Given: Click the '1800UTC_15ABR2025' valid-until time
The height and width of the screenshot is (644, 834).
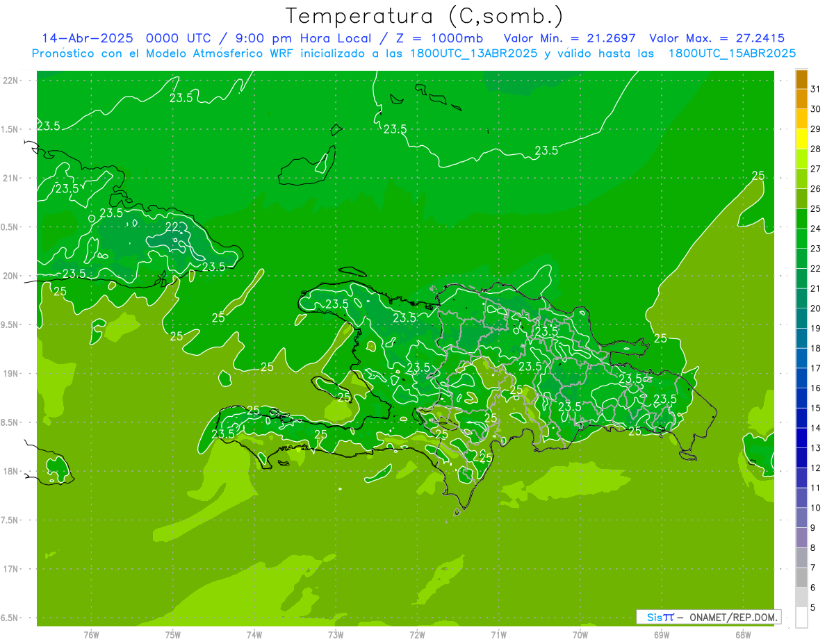Looking at the screenshot, I should tap(732, 53).
